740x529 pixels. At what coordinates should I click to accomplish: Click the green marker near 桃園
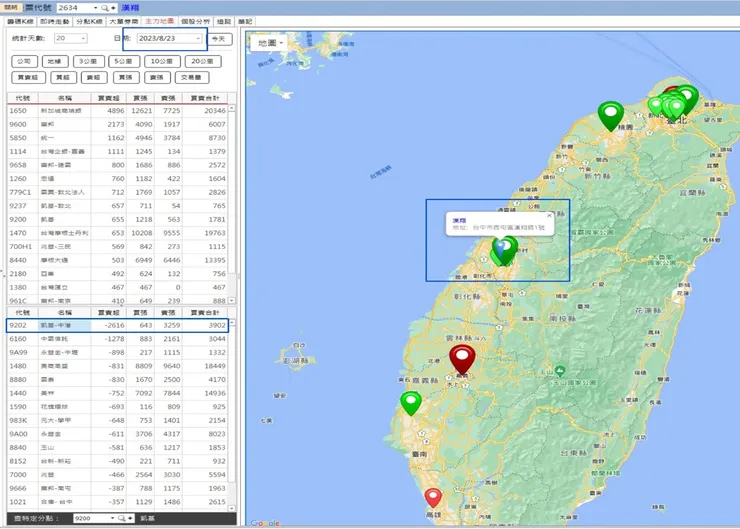tap(610, 115)
